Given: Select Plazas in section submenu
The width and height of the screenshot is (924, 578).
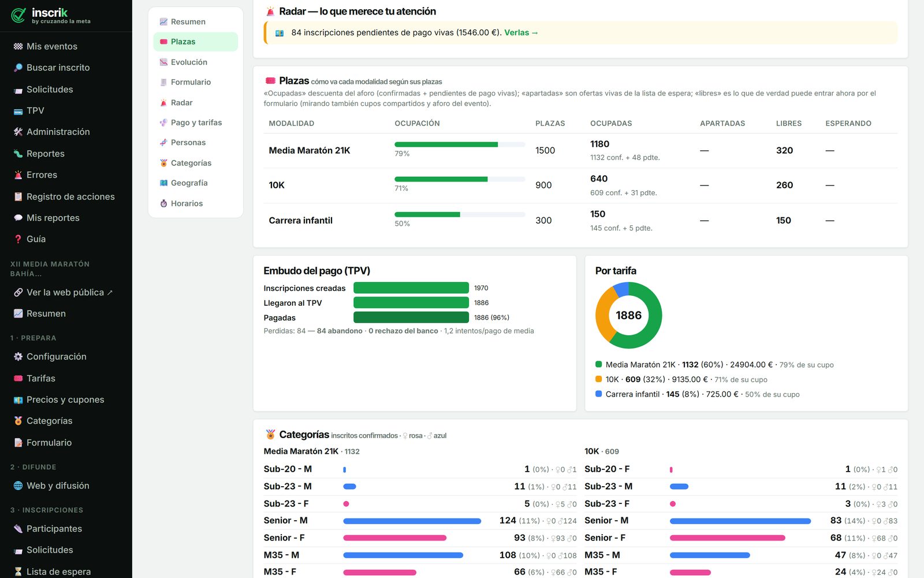Looking at the screenshot, I should pos(195,42).
